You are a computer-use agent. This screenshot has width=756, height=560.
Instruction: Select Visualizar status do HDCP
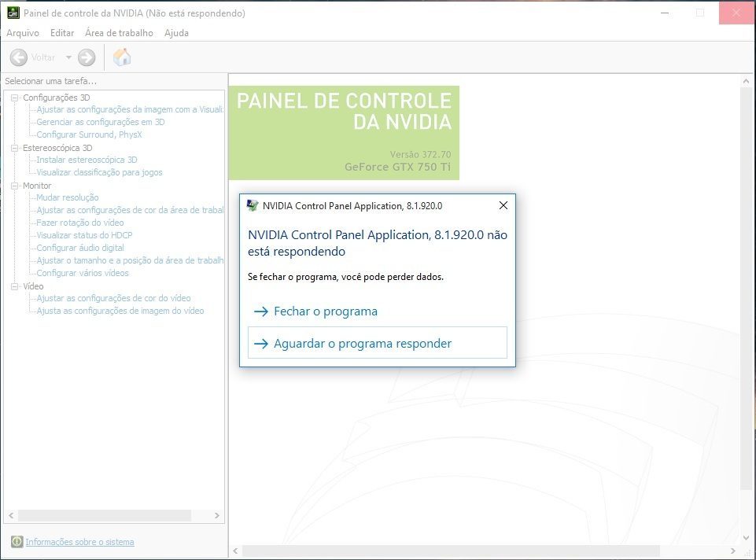point(84,235)
